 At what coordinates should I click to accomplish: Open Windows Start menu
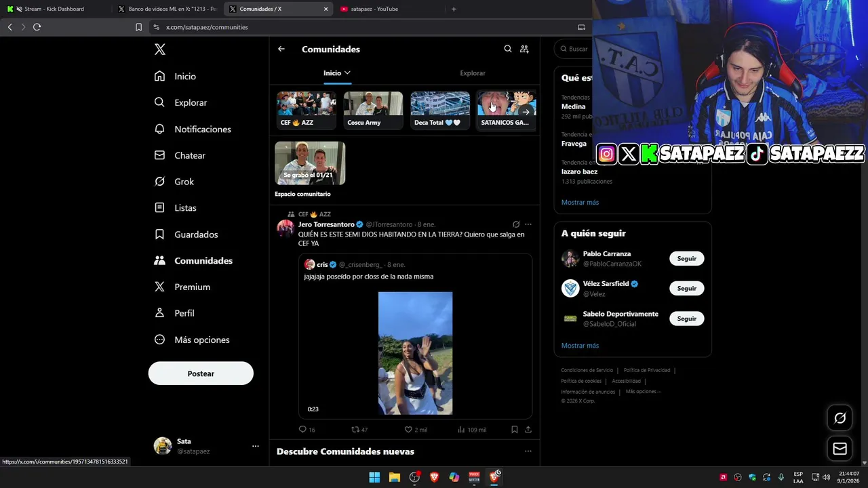coord(374,477)
